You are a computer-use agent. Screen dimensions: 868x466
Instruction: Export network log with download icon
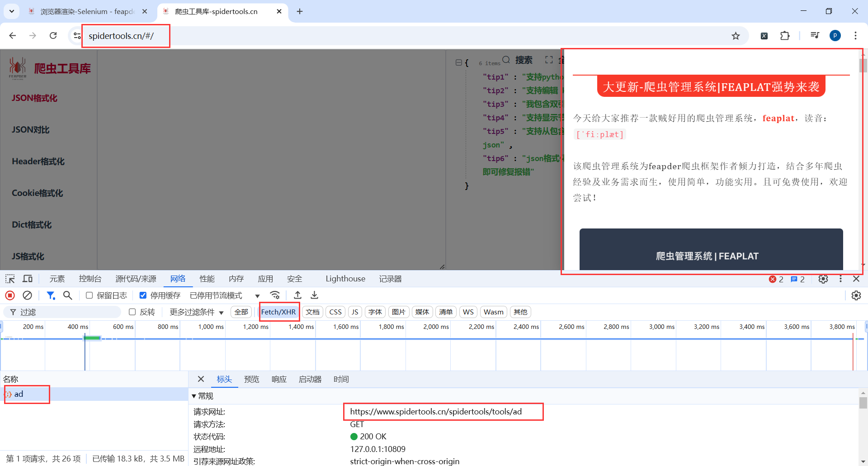point(314,295)
